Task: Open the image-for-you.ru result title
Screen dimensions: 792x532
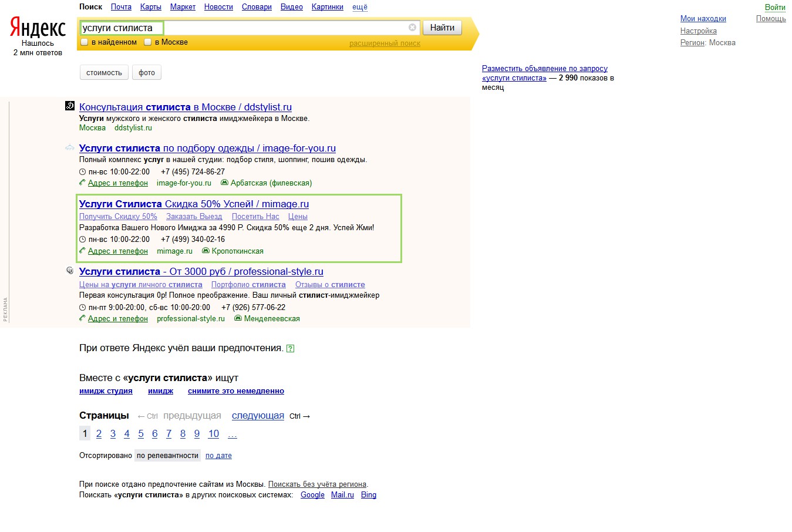Action: [x=207, y=148]
